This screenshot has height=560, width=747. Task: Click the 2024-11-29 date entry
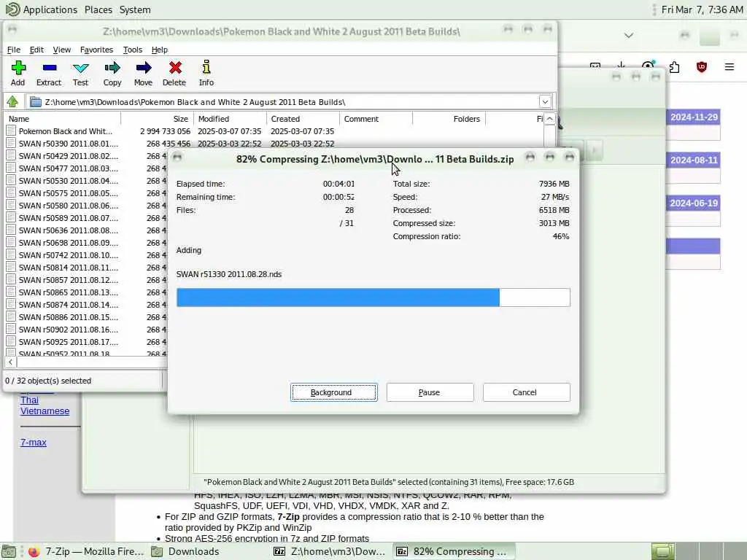(694, 117)
